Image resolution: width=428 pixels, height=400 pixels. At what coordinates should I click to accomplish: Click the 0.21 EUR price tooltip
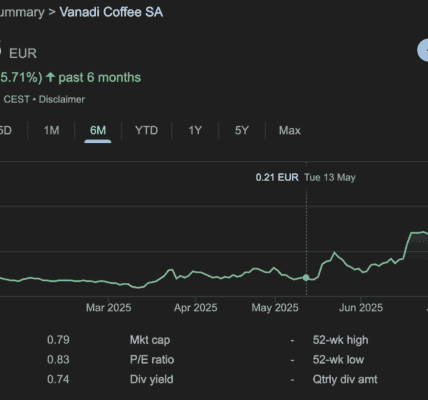tap(277, 177)
